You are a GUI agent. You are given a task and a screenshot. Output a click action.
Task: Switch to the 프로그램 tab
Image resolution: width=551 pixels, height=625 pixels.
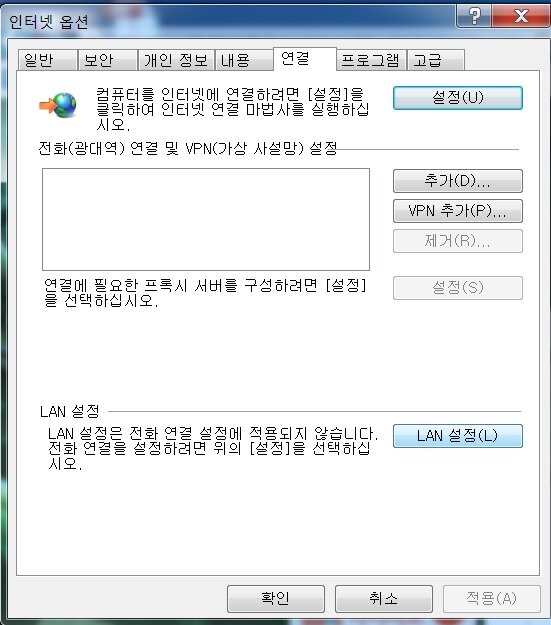coord(371,60)
